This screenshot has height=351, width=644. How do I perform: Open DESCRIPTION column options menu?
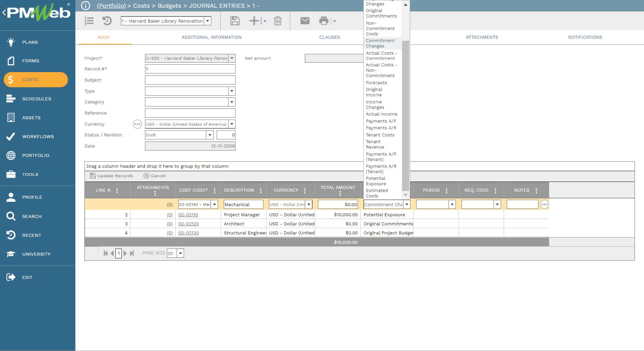(x=261, y=190)
